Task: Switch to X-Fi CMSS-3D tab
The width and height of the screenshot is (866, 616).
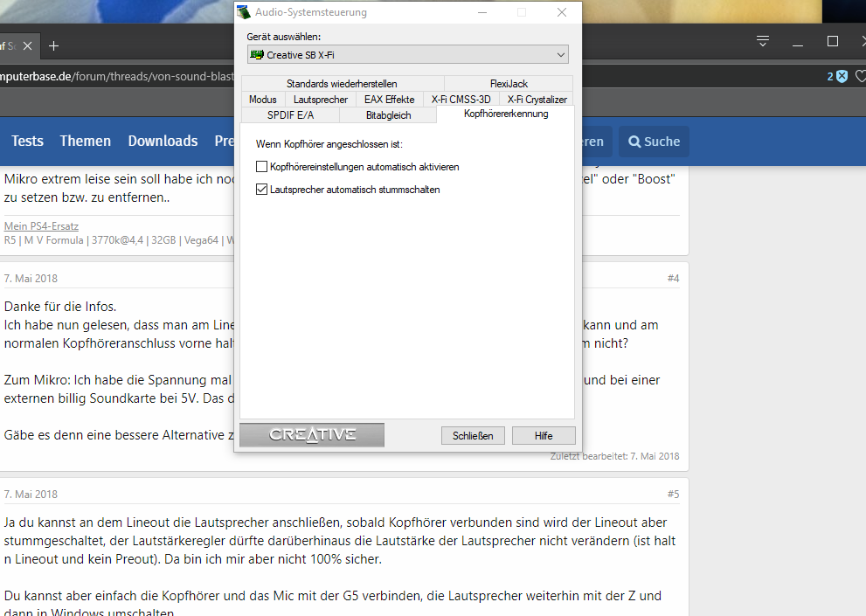Action: (x=461, y=100)
